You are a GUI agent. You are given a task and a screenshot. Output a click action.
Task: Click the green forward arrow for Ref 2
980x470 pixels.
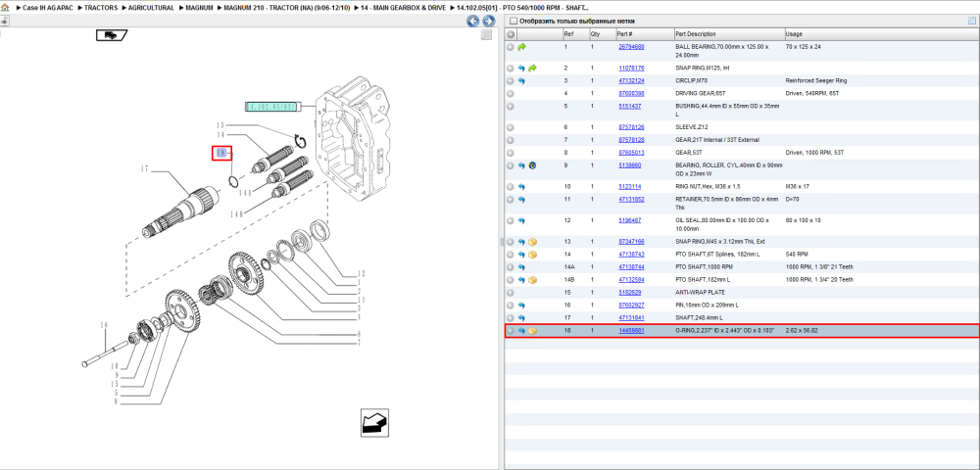[x=532, y=68]
